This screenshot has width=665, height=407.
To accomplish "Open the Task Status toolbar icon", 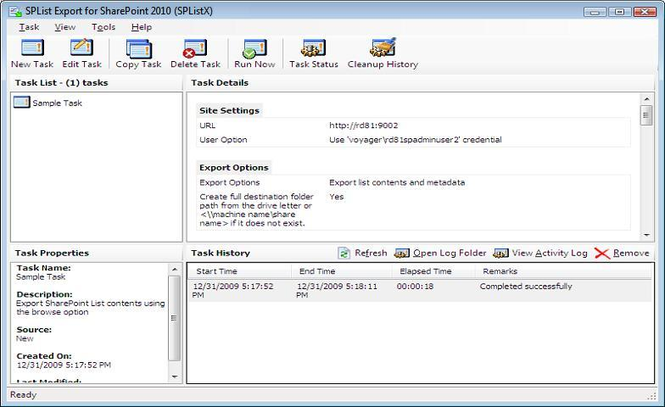I will point(313,48).
